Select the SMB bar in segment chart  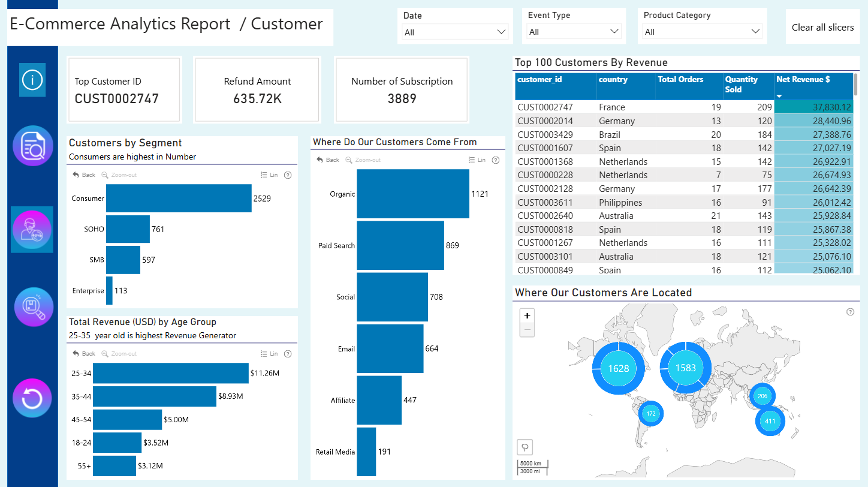(x=123, y=260)
